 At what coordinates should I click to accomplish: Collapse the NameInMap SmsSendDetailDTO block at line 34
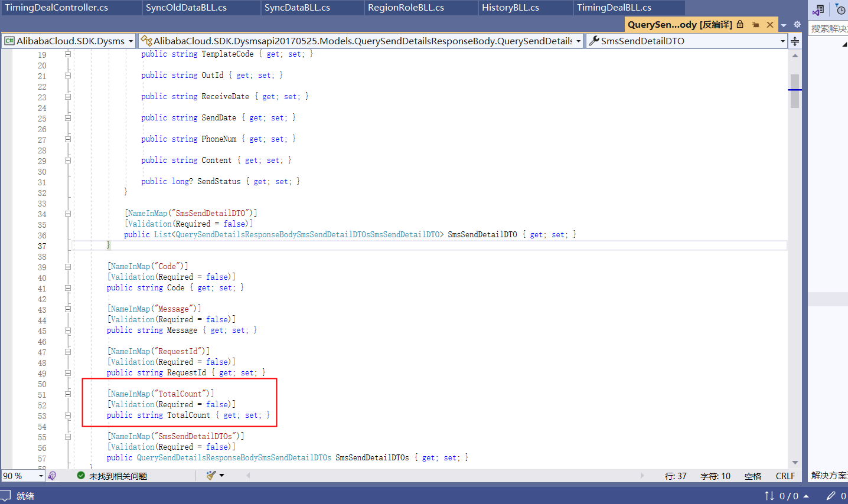pyautogui.click(x=68, y=213)
